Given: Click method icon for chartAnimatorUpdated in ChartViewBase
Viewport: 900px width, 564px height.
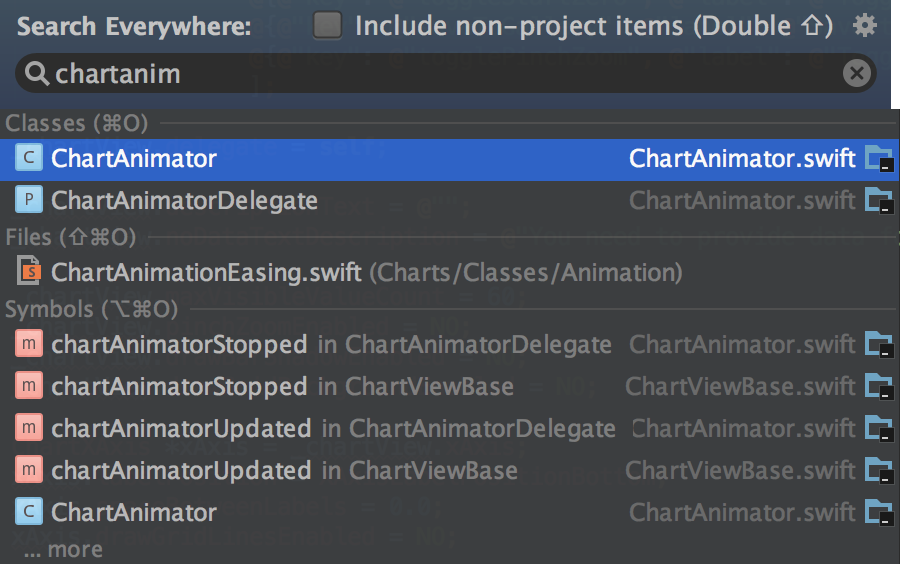Looking at the screenshot, I should point(29,469).
